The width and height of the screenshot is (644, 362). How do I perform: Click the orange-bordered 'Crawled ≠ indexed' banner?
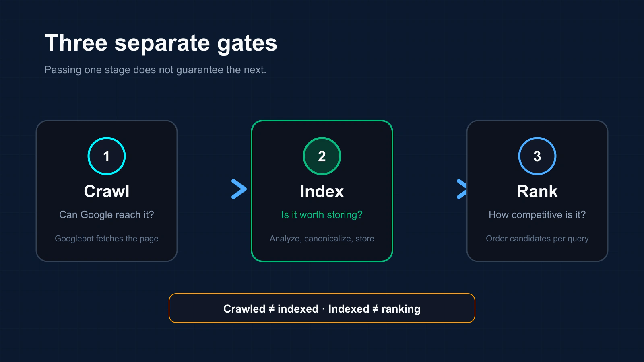322,308
